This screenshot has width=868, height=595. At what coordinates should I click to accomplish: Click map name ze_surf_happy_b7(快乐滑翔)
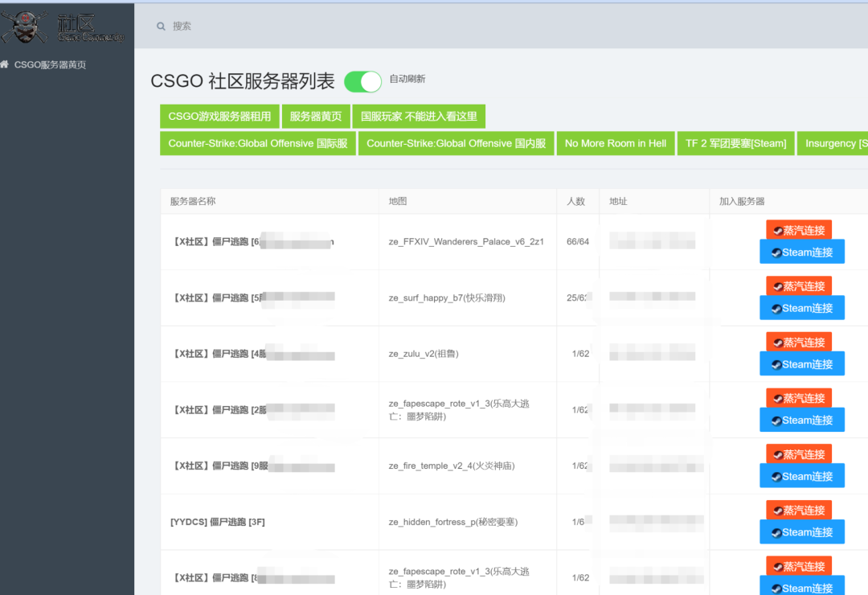(447, 297)
